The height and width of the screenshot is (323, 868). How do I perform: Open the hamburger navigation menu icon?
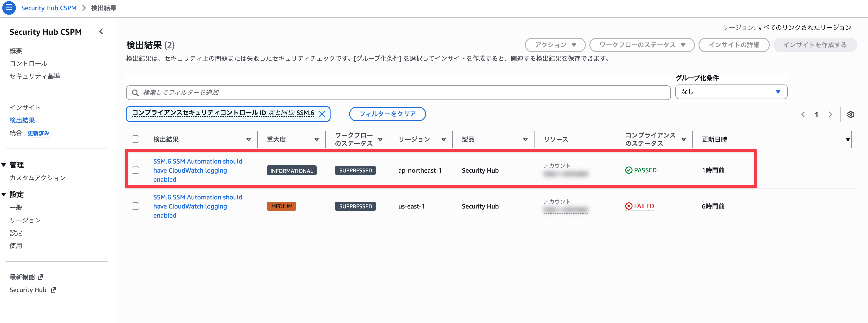(x=9, y=7)
